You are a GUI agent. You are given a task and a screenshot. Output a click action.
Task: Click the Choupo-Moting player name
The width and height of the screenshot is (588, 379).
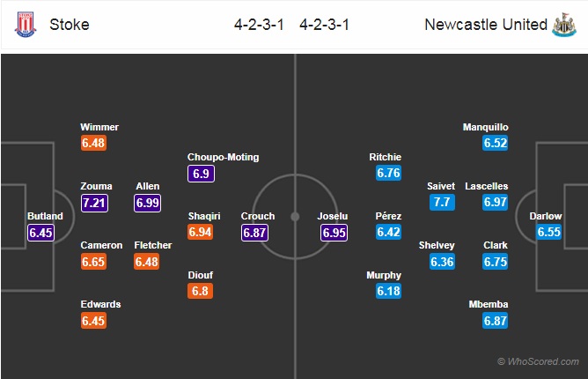[223, 157]
